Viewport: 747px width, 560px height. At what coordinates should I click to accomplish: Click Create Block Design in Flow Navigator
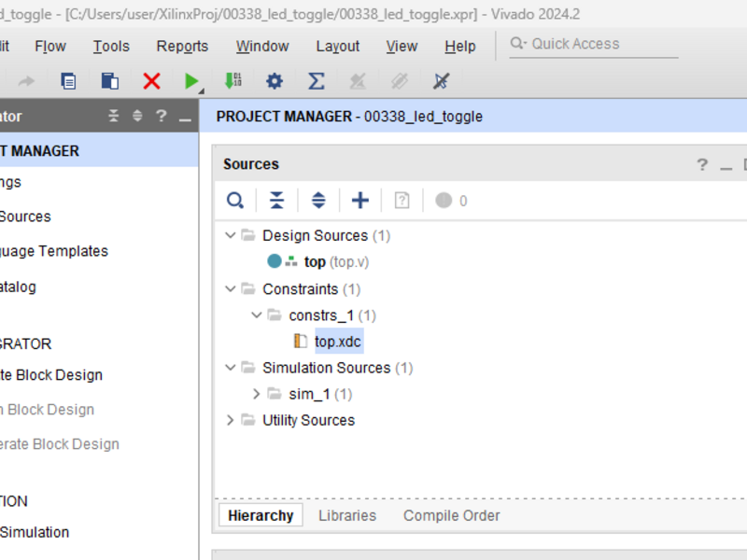pyautogui.click(x=51, y=375)
